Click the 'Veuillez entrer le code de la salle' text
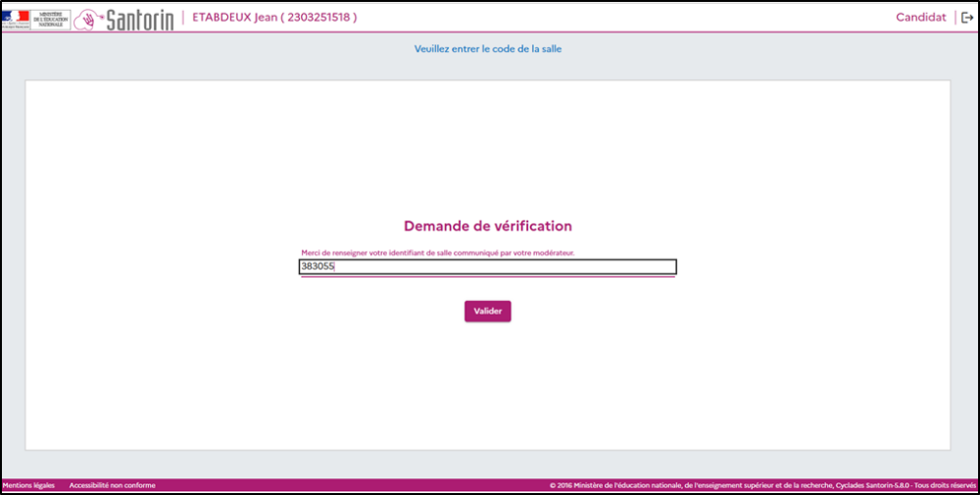The width and height of the screenshot is (980, 495). [x=487, y=48]
